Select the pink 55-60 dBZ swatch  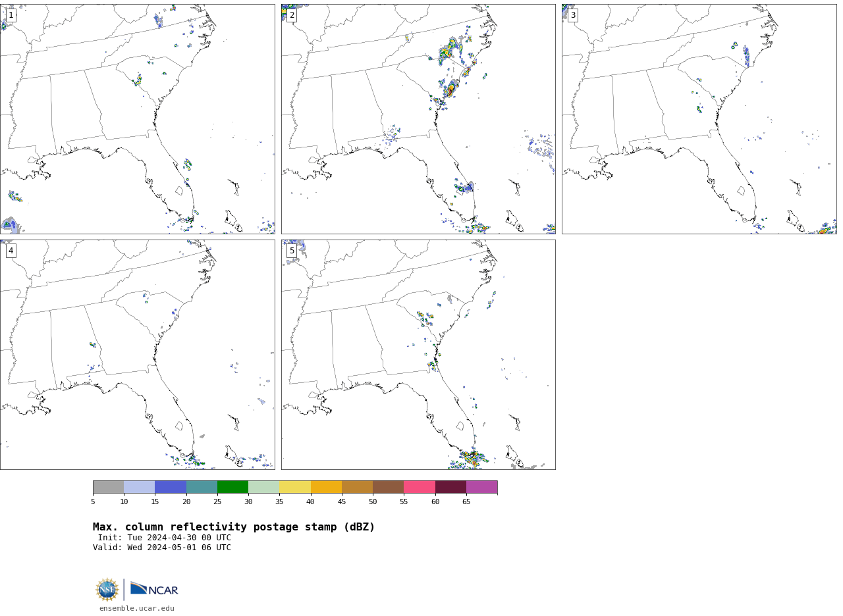(420, 487)
